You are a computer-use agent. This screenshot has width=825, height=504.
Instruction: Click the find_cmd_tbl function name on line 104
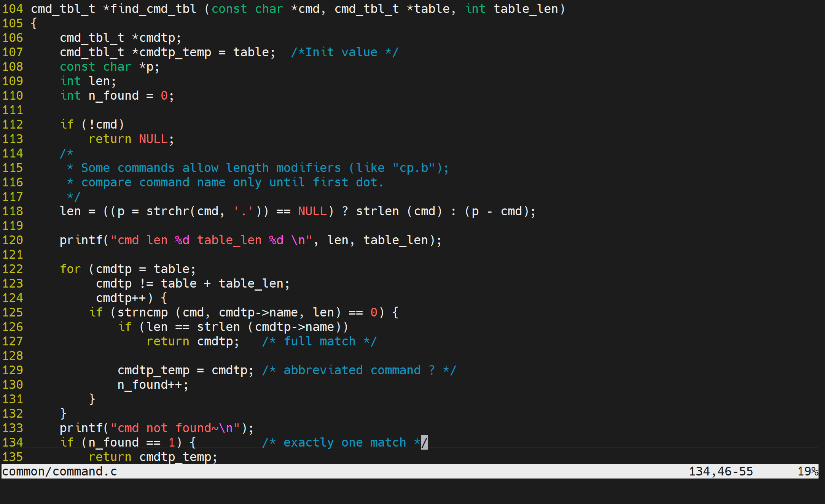(153, 9)
